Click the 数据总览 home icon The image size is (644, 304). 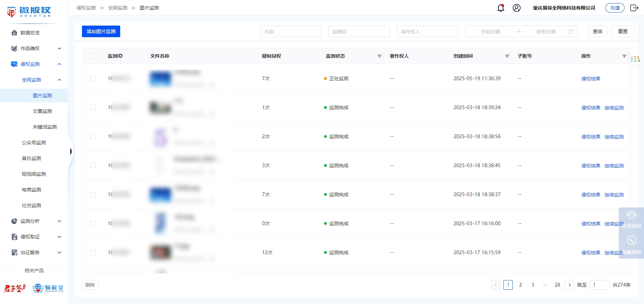point(14,33)
